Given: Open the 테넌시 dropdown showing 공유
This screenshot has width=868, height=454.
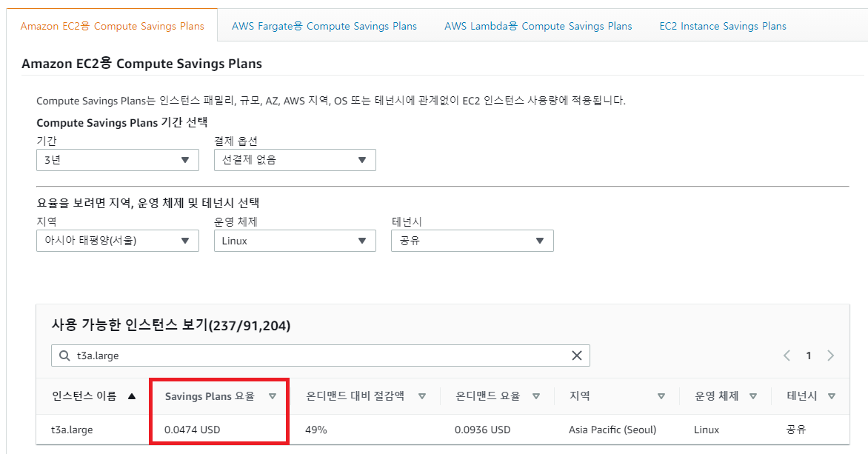Looking at the screenshot, I should click(x=473, y=241).
